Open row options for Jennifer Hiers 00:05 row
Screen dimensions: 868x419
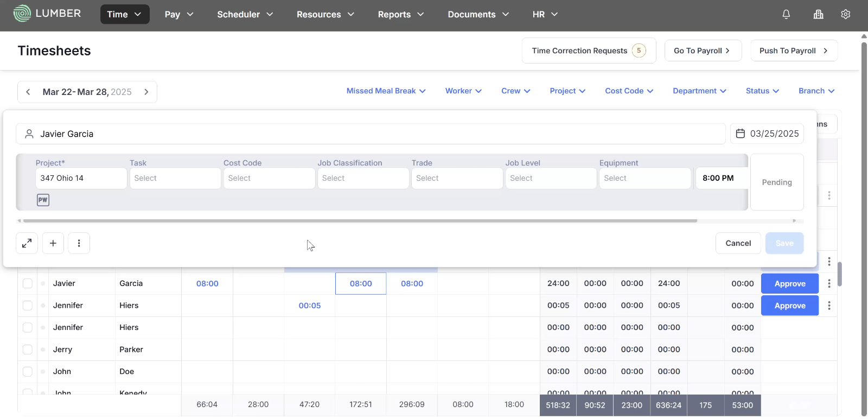pyautogui.click(x=829, y=306)
